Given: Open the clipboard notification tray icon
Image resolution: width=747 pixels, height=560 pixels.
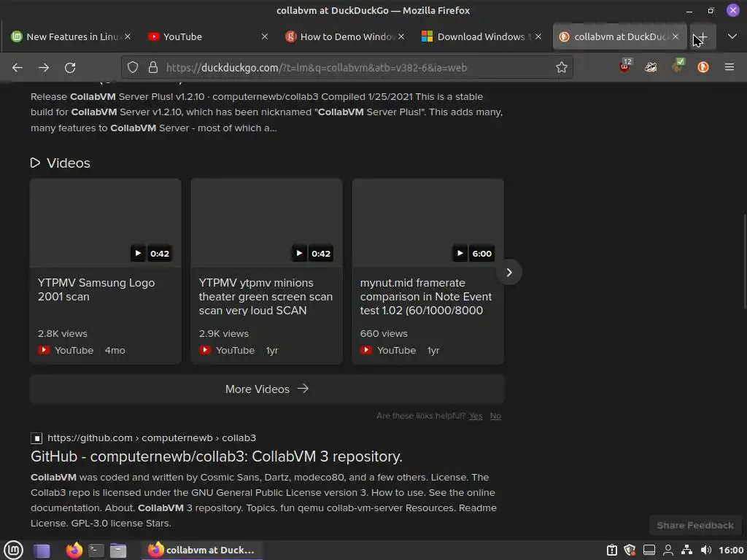Looking at the screenshot, I should (x=612, y=550).
